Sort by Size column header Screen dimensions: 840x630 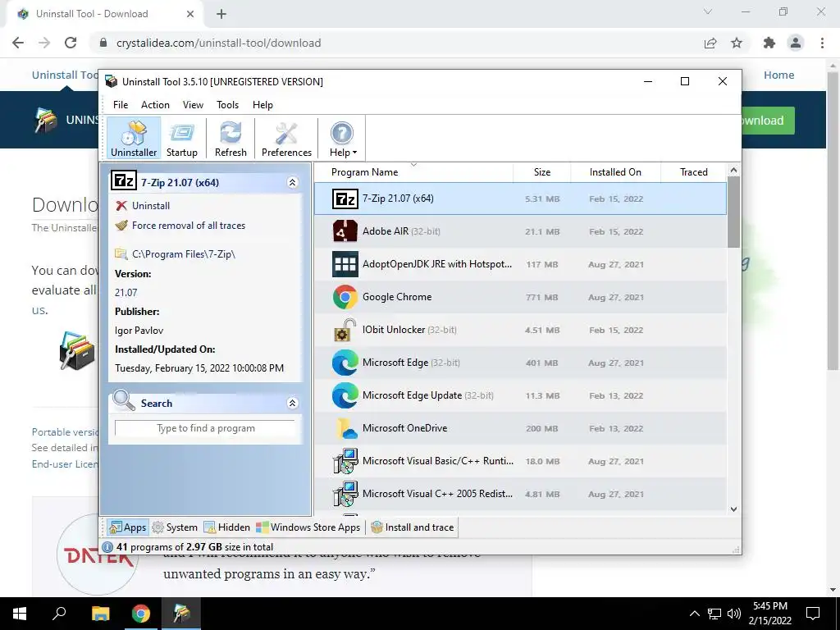point(542,172)
